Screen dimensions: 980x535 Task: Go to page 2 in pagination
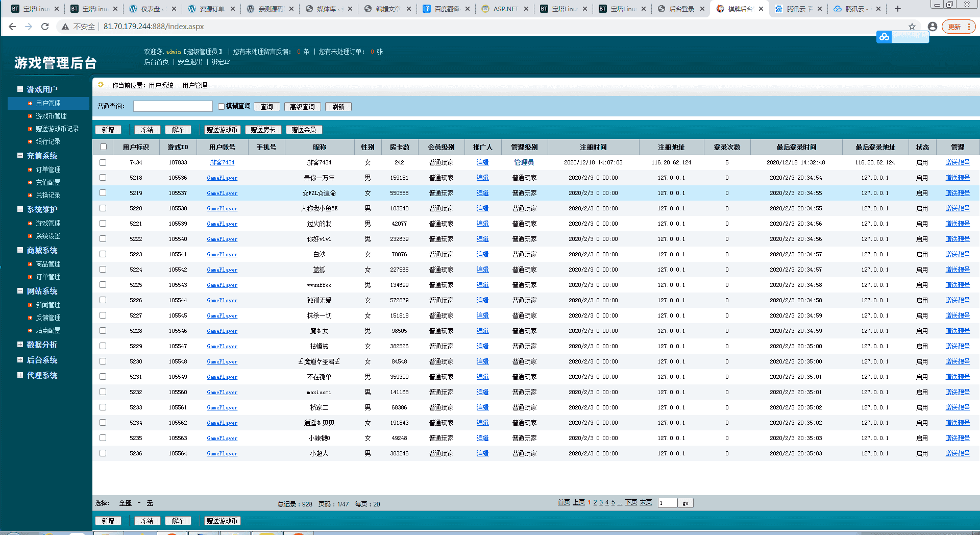[595, 503]
